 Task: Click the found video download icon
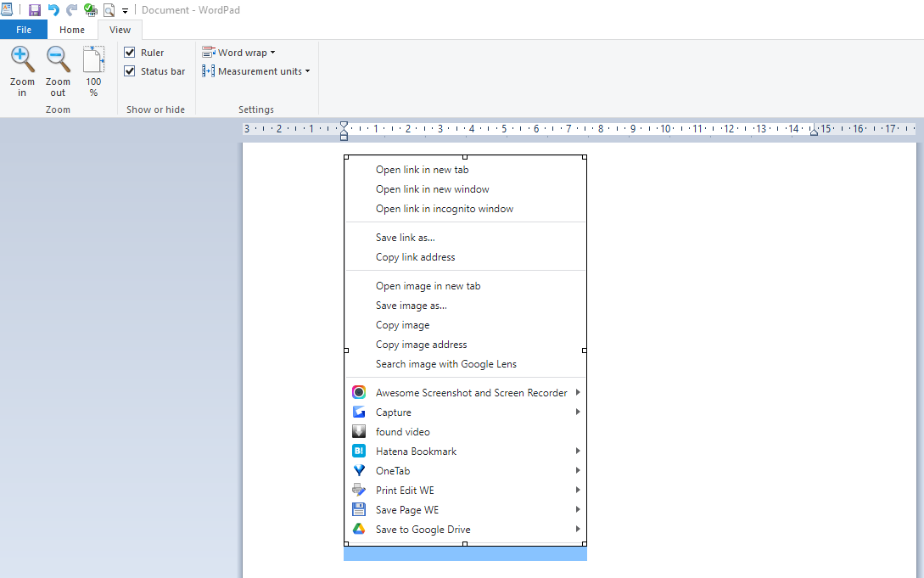tap(359, 431)
